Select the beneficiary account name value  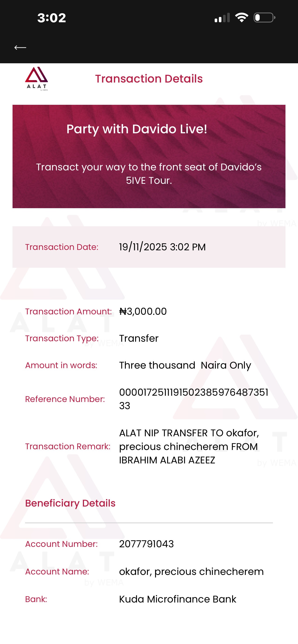click(x=191, y=571)
